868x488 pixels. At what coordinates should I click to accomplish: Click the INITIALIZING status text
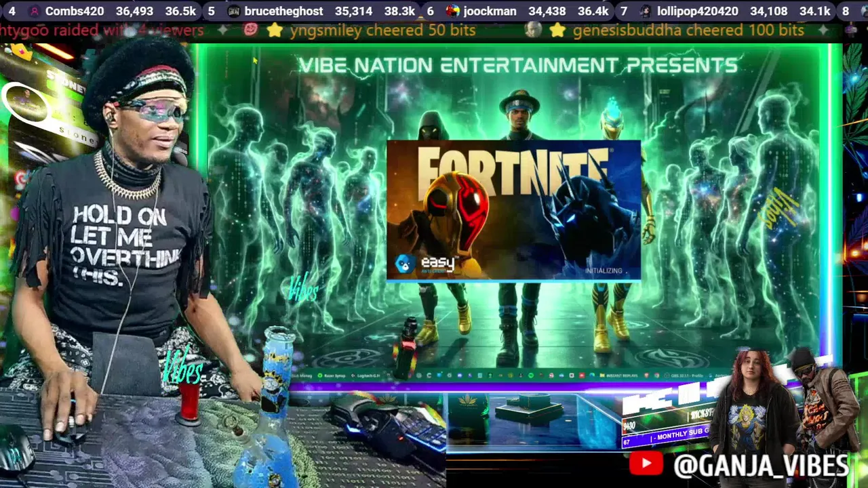coord(603,270)
